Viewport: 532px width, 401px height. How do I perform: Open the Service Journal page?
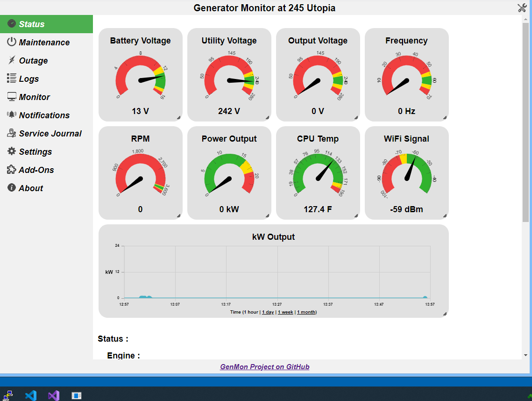pos(46,134)
